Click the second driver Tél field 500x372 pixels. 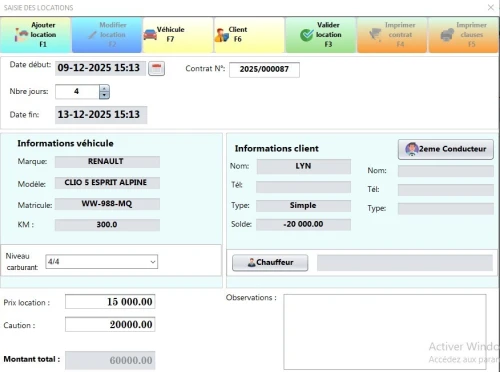446,190
